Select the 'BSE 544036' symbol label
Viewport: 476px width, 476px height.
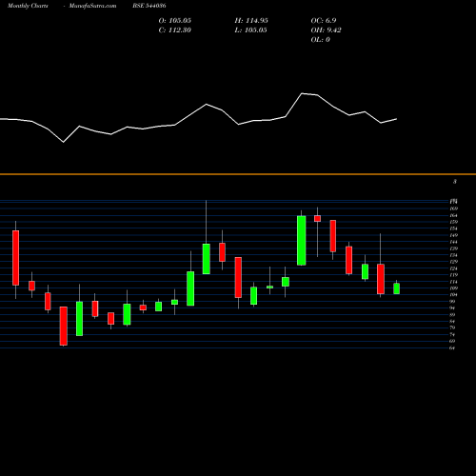tap(149, 6)
